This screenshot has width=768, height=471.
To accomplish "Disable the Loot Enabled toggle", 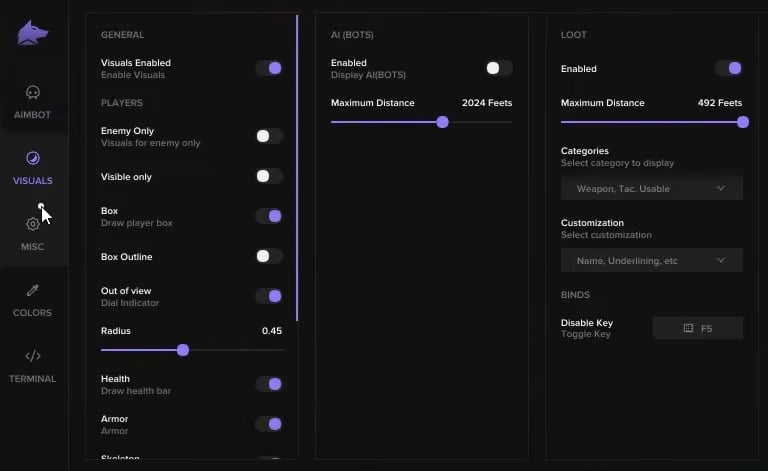I will coord(728,68).
